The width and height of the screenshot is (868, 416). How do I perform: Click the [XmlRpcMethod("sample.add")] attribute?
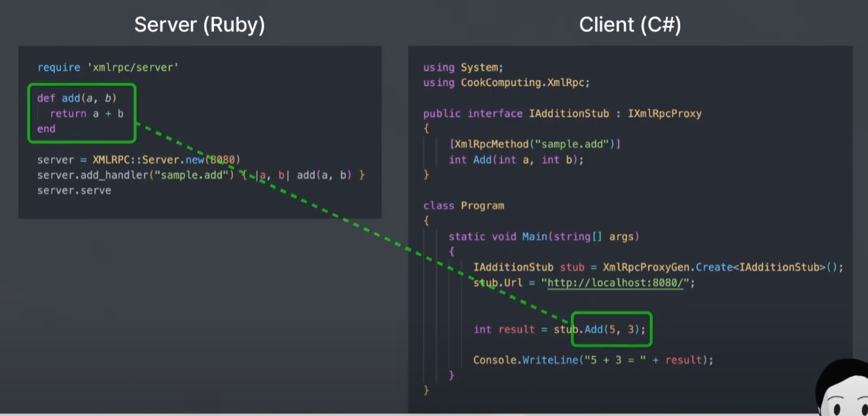click(x=535, y=144)
